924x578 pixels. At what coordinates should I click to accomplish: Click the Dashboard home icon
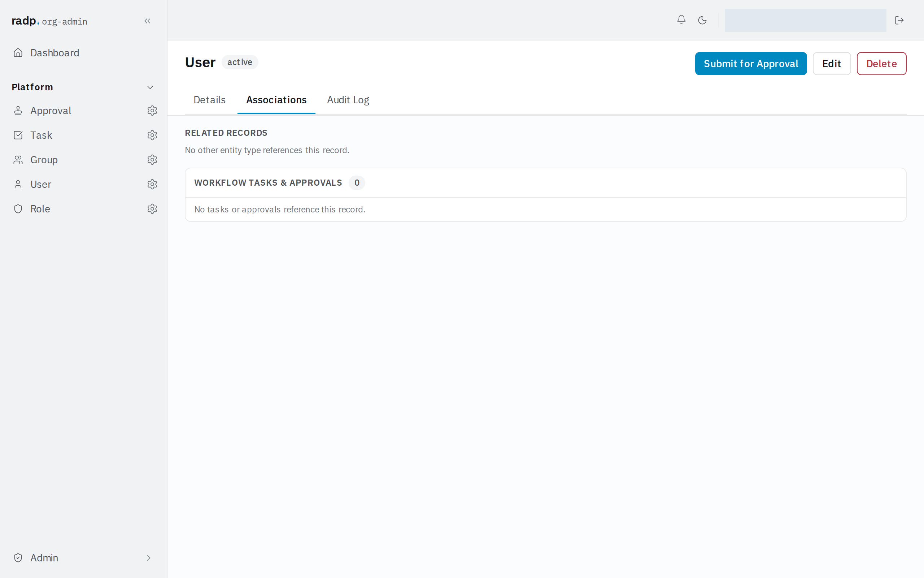click(x=18, y=53)
